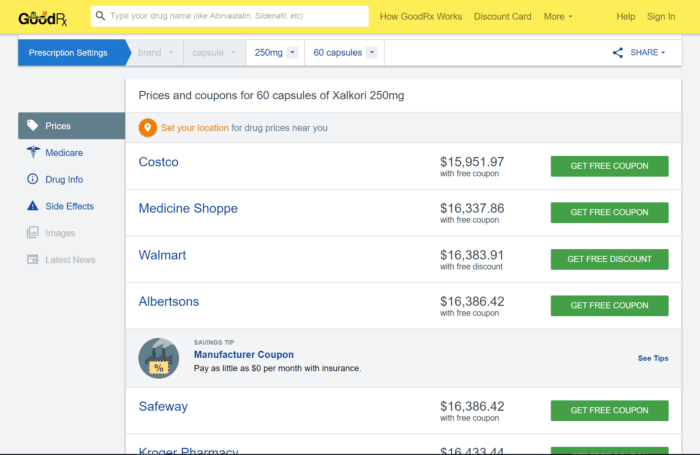
Task: Click Sign In
Action: 661,17
